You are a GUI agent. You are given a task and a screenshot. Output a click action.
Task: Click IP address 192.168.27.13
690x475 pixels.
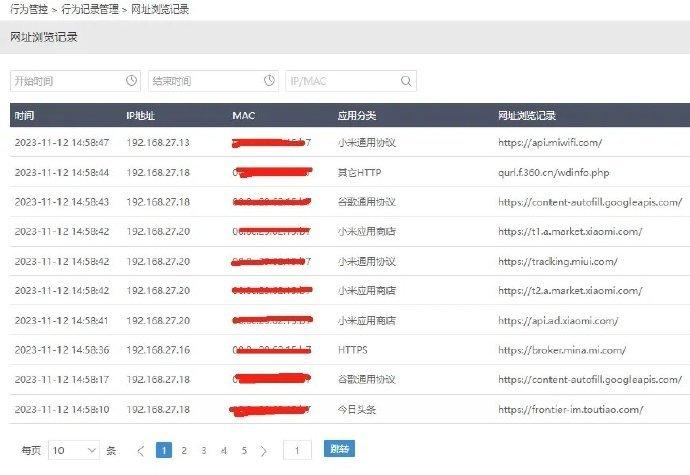[158, 143]
